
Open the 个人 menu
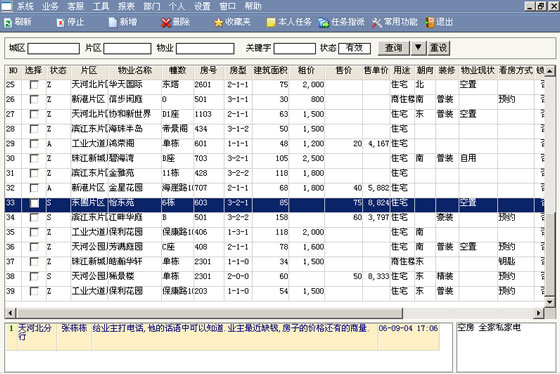[177, 6]
